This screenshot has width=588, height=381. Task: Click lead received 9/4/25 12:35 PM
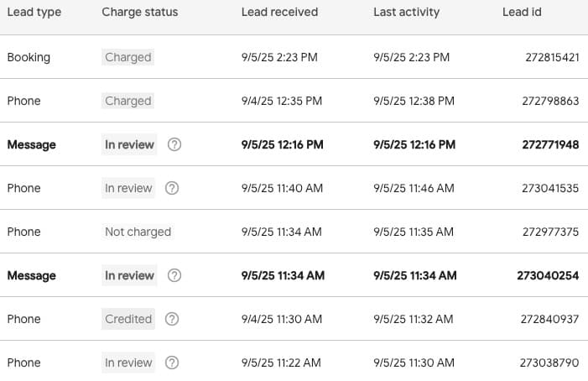pyautogui.click(x=282, y=101)
